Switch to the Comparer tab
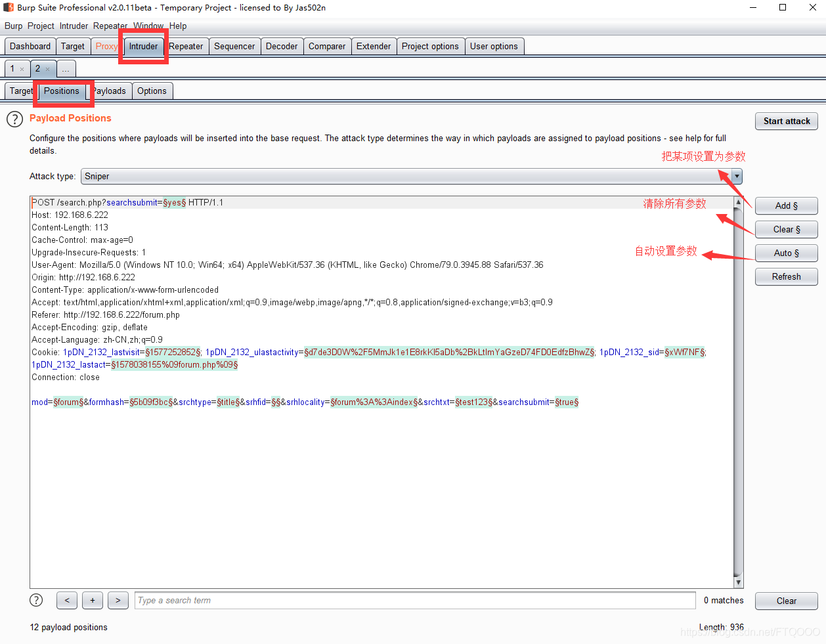The image size is (826, 644). click(x=327, y=47)
